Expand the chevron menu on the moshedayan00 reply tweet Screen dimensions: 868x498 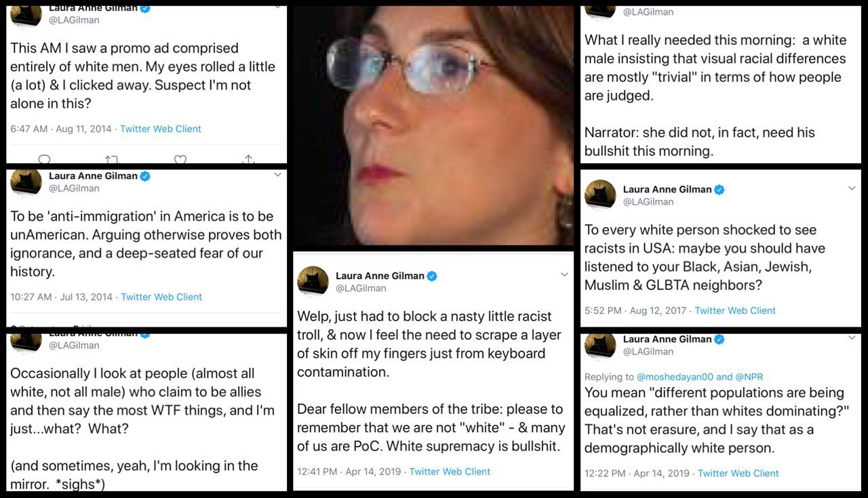(x=852, y=337)
